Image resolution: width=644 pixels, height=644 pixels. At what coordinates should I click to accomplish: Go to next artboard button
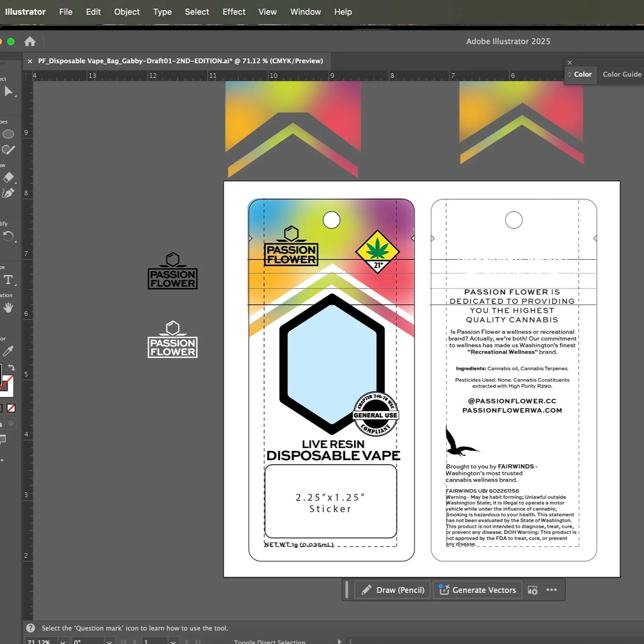coord(186,641)
